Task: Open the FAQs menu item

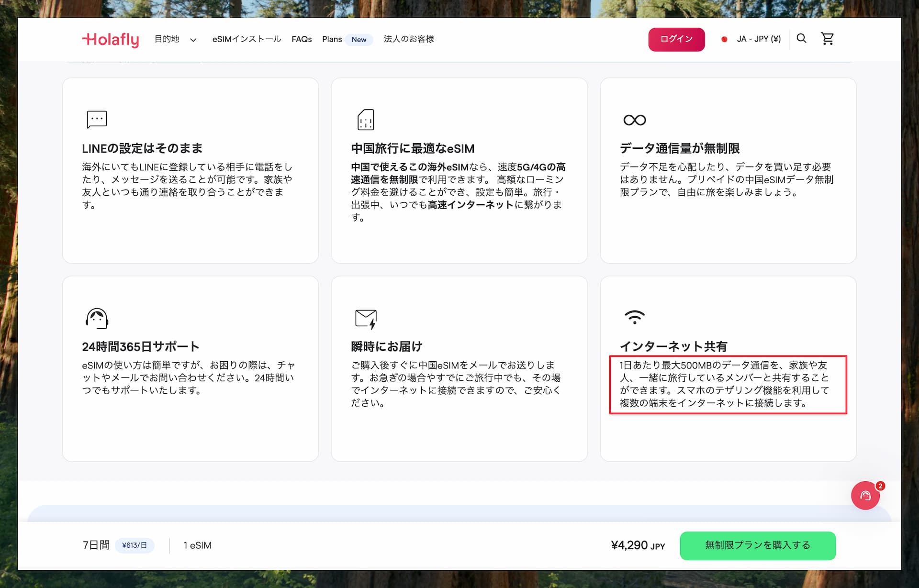Action: (x=301, y=39)
